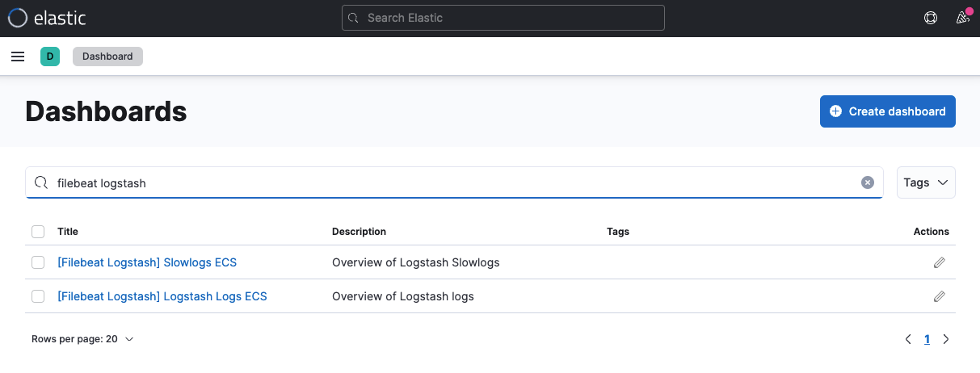This screenshot has height=373, width=980.
Task: Click the green D space avatar
Action: (50, 57)
